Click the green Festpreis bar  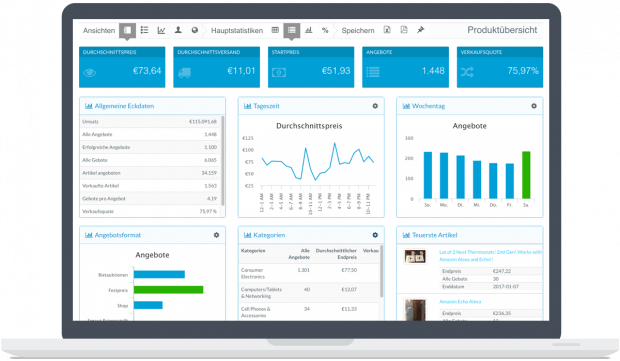point(168,290)
